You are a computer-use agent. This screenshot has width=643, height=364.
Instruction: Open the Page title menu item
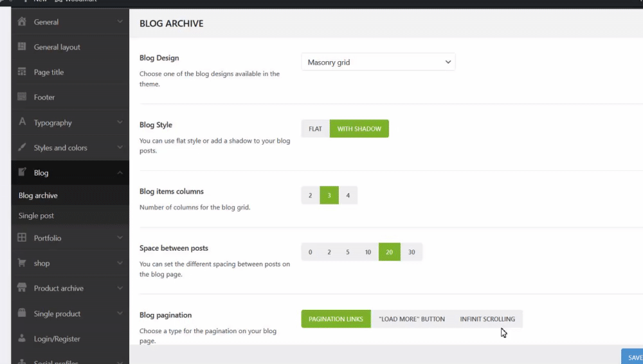pyautogui.click(x=70, y=72)
